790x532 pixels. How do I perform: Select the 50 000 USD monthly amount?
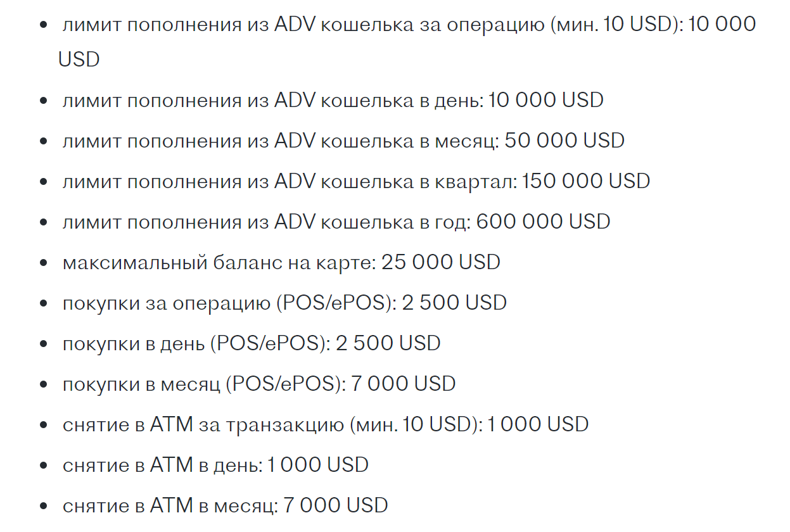[564, 141]
